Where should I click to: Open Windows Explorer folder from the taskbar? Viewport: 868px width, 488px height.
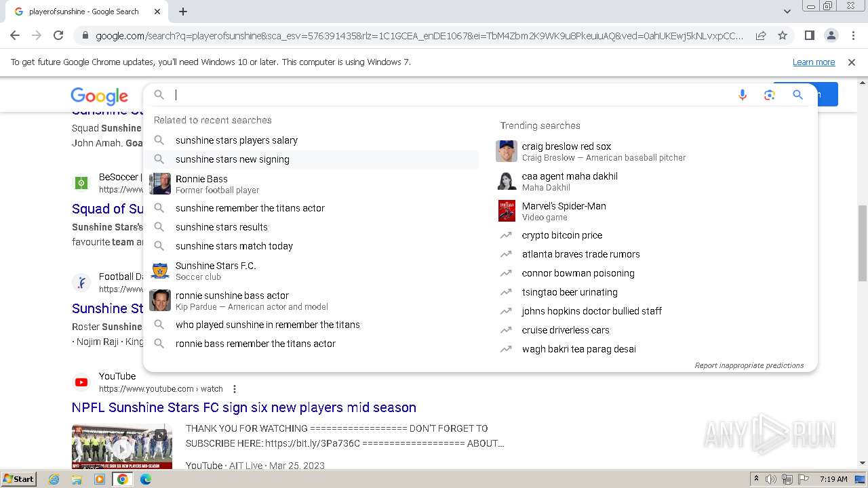tap(77, 479)
